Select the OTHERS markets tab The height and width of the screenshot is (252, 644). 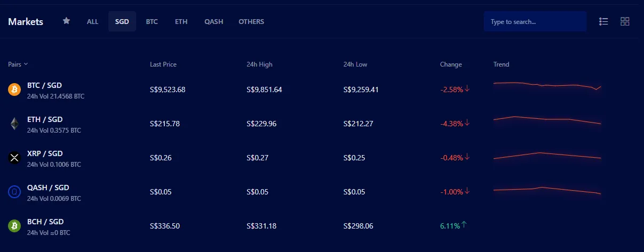click(x=251, y=22)
